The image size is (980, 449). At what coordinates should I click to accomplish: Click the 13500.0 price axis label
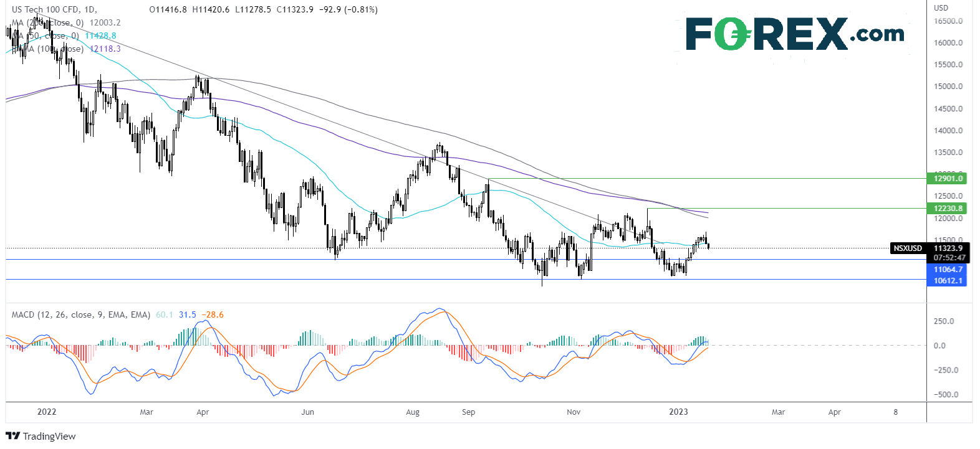[x=948, y=152]
